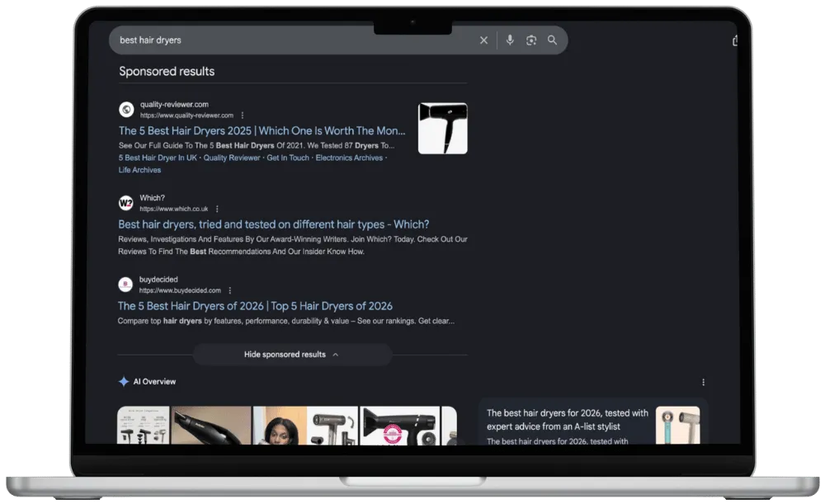Click the Which? site logo icon
Image resolution: width=825 pixels, height=504 pixels.
(125, 203)
